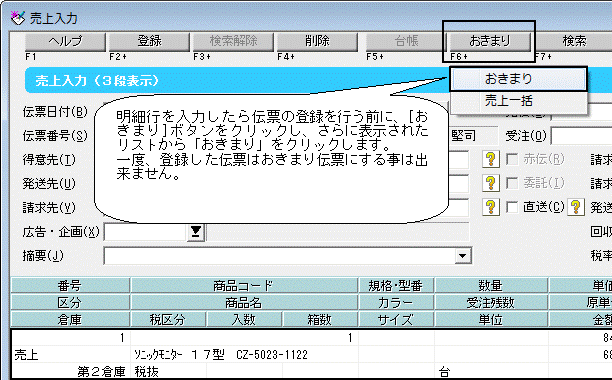
Task: Click the 受注(O) input field
Action: [582, 136]
